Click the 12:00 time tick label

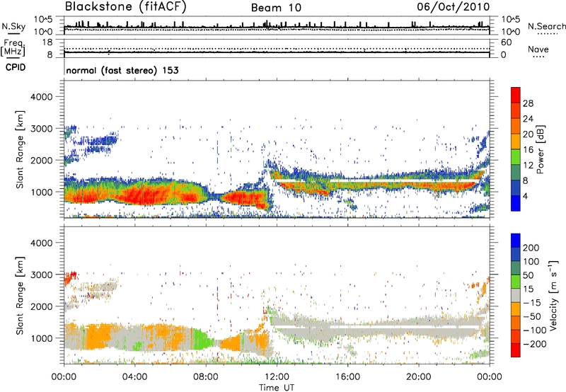[277, 377]
